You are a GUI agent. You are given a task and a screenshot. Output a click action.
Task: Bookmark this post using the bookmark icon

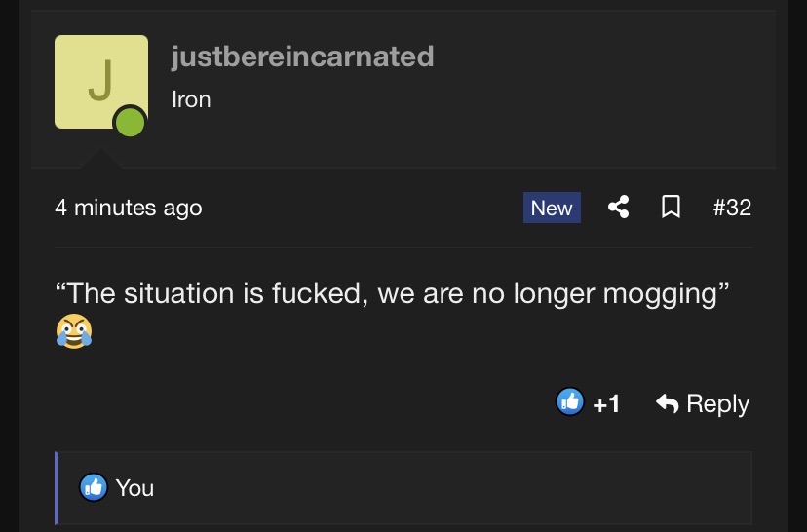coord(671,208)
